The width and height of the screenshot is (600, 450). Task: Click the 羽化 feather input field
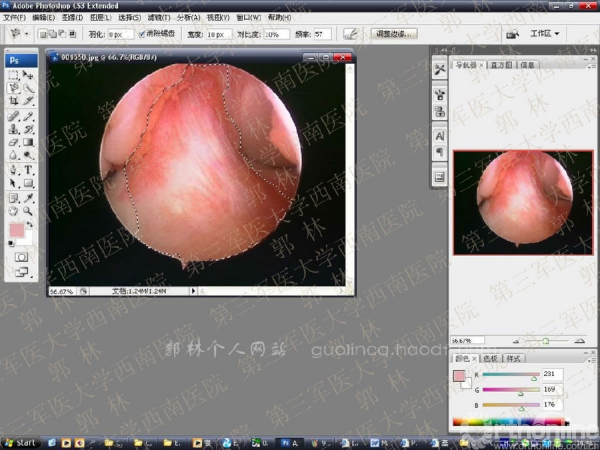pyautogui.click(x=120, y=33)
